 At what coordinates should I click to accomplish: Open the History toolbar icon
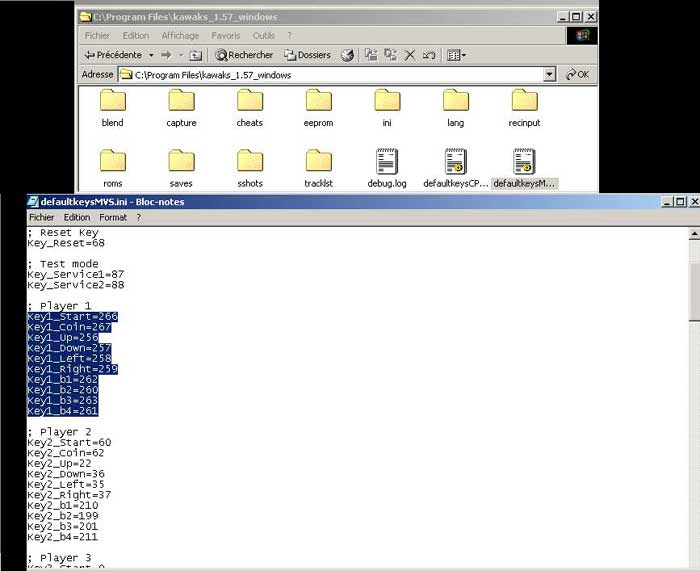[347, 55]
